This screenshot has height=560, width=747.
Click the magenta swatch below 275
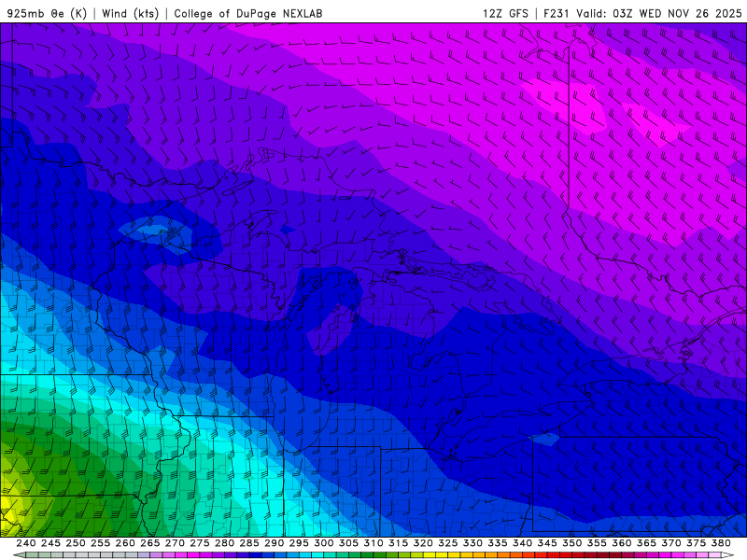pyautogui.click(x=205, y=555)
